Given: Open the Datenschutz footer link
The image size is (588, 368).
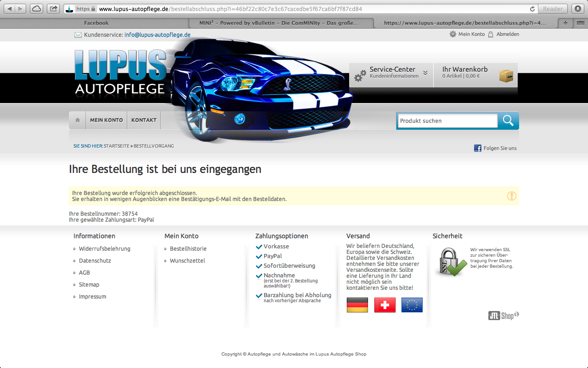Looking at the screenshot, I should pyautogui.click(x=95, y=261).
